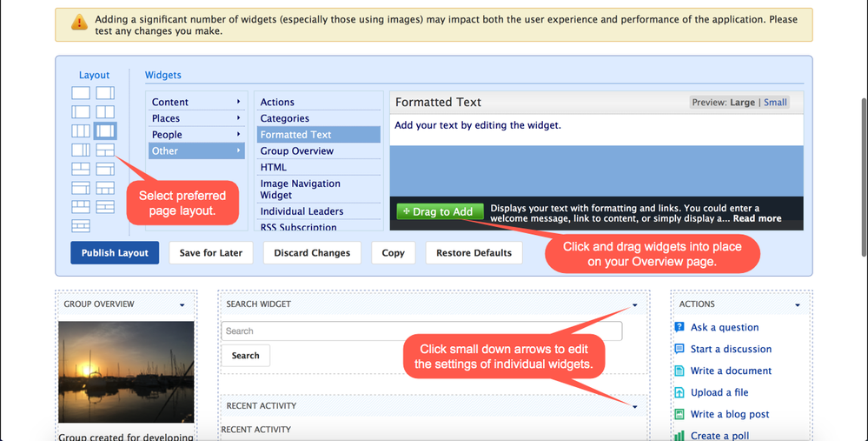Viewport: 868px width, 441px height.
Task: Open the Search Widget settings arrow
Action: [635, 305]
